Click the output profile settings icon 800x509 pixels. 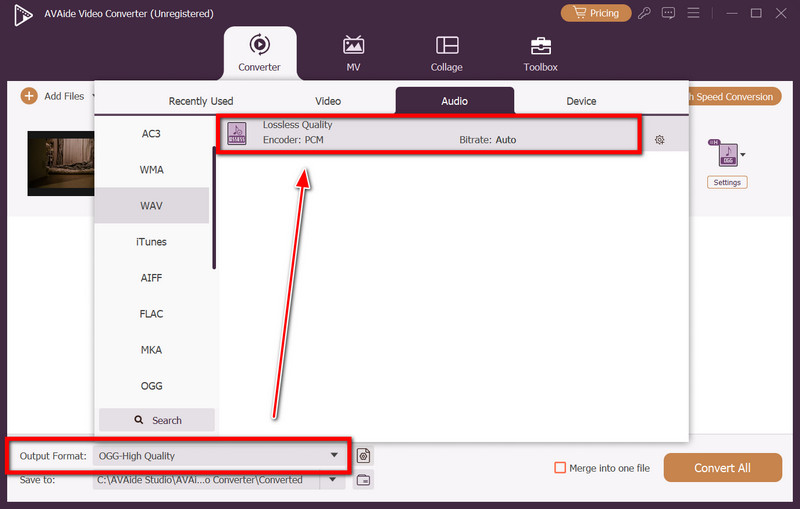(x=363, y=455)
